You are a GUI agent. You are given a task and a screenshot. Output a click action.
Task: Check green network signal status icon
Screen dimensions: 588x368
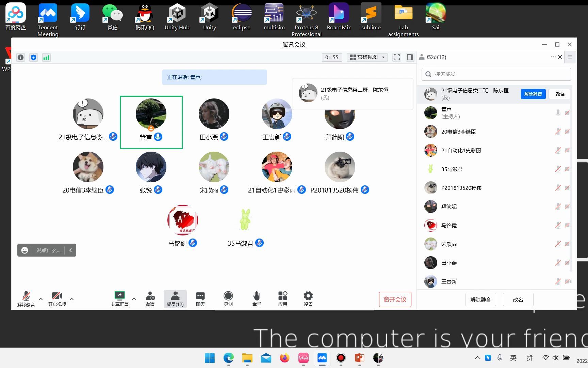coord(46,58)
